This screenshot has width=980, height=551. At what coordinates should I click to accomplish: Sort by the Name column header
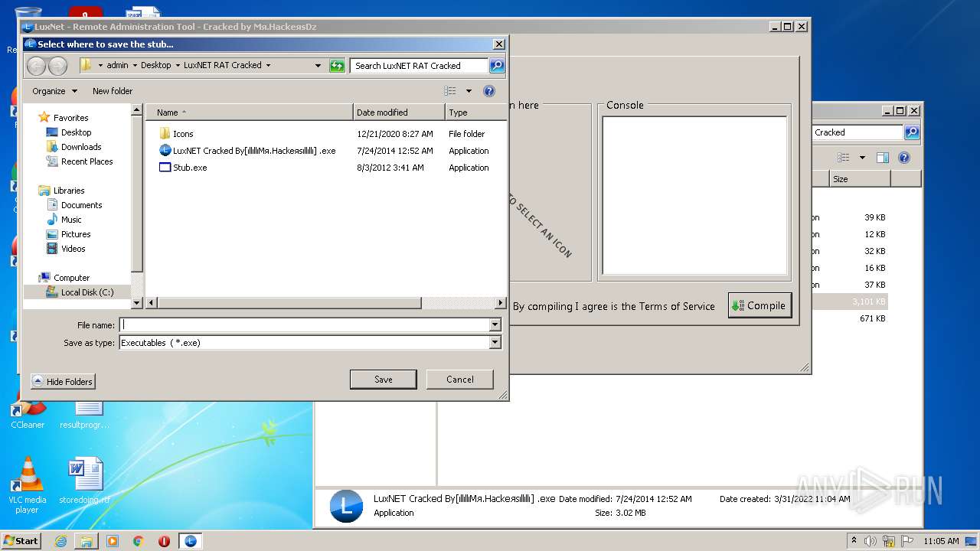click(250, 112)
